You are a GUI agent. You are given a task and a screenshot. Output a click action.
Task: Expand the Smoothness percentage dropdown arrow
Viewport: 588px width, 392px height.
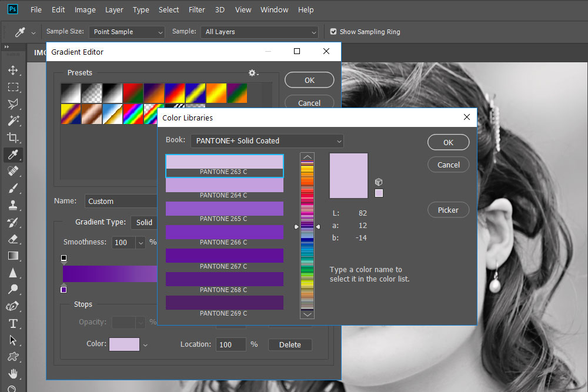point(141,243)
